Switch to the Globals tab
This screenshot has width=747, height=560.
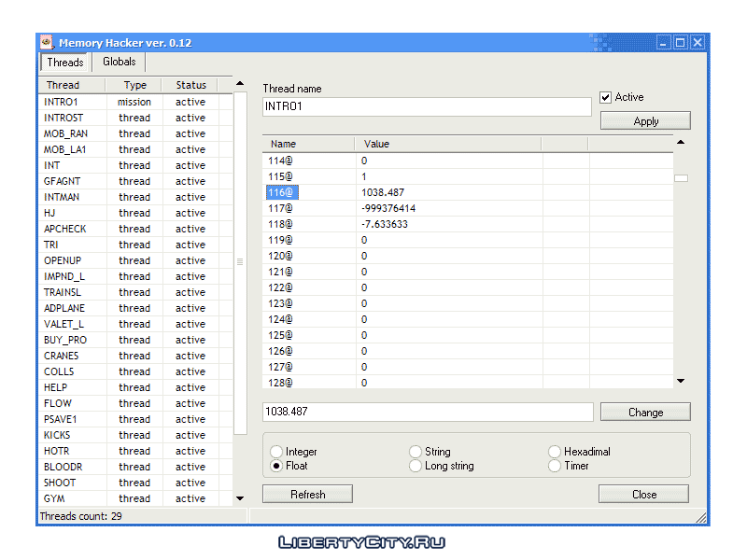[x=119, y=63]
